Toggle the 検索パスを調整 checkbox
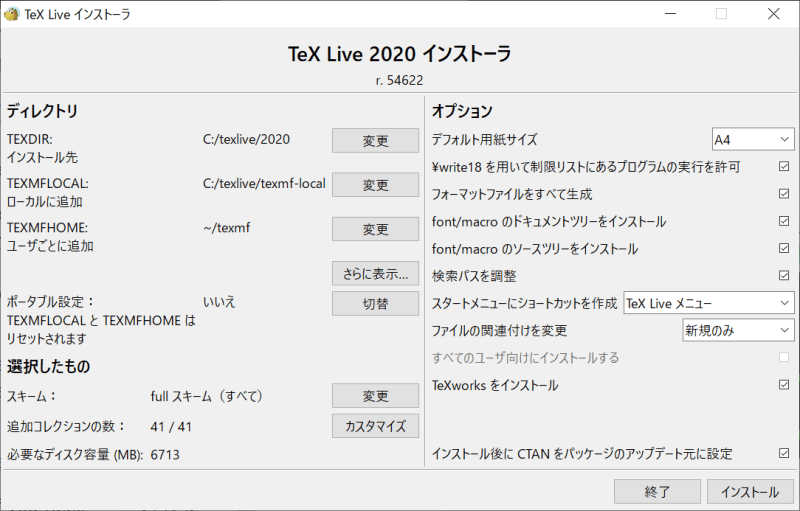 784,275
